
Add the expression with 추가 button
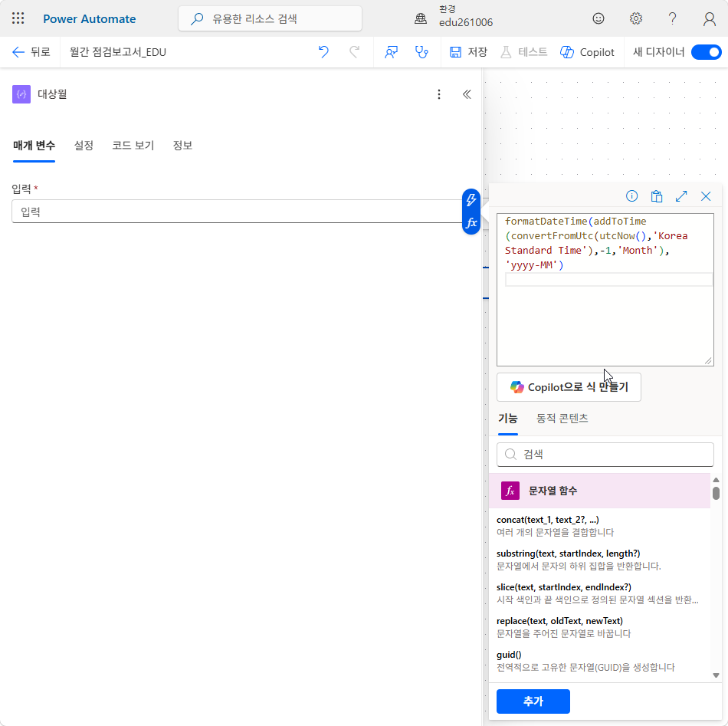click(533, 701)
